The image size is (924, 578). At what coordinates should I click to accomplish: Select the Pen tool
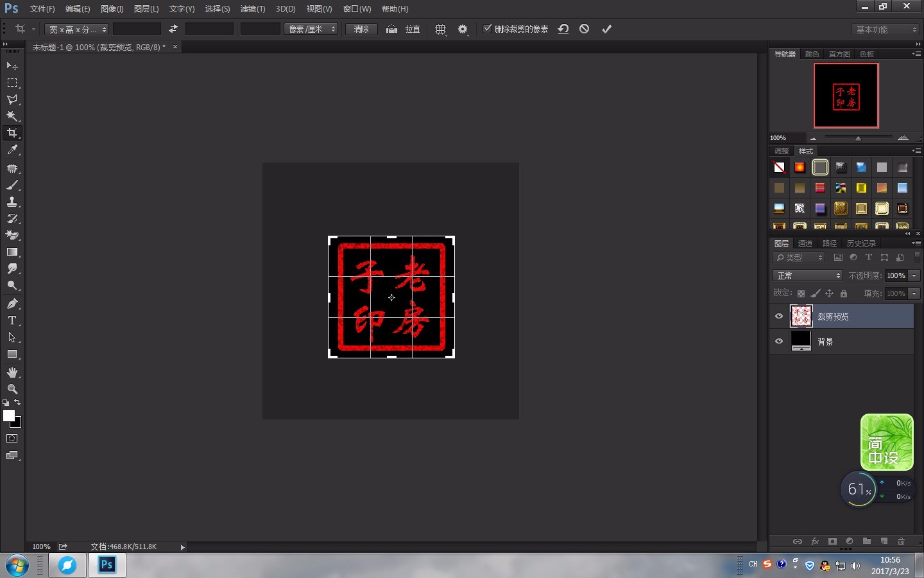click(12, 304)
